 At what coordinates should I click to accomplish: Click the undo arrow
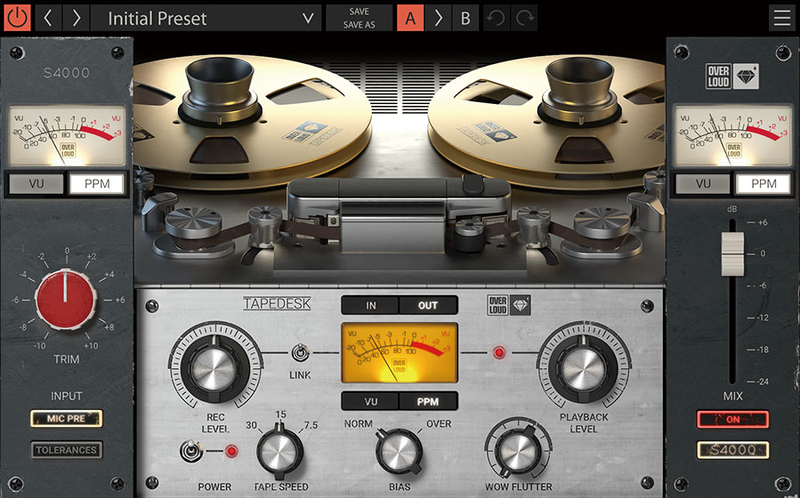(x=495, y=18)
